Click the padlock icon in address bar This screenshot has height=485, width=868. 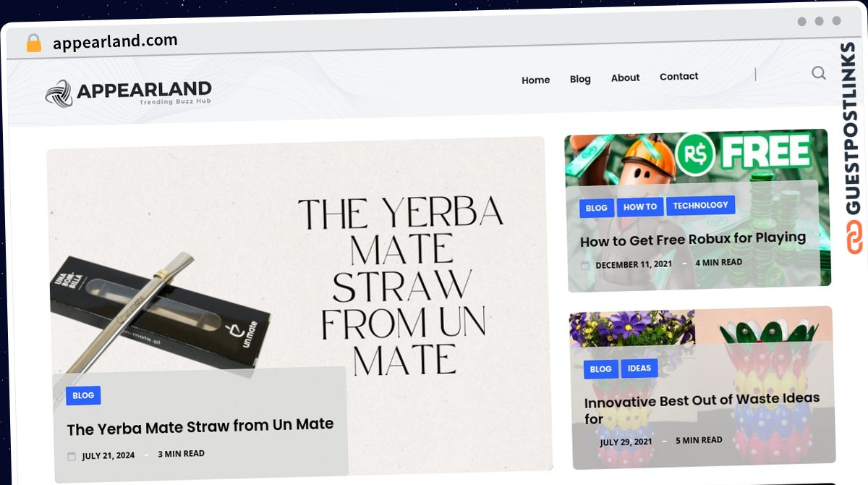point(33,43)
